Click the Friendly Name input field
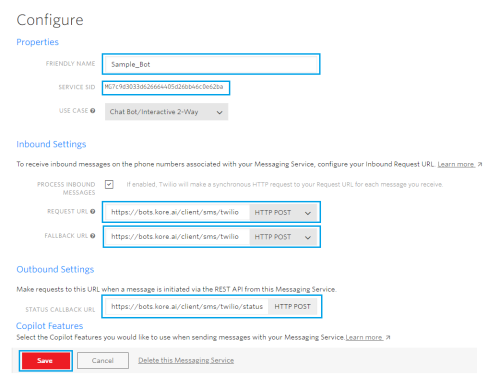 click(211, 64)
